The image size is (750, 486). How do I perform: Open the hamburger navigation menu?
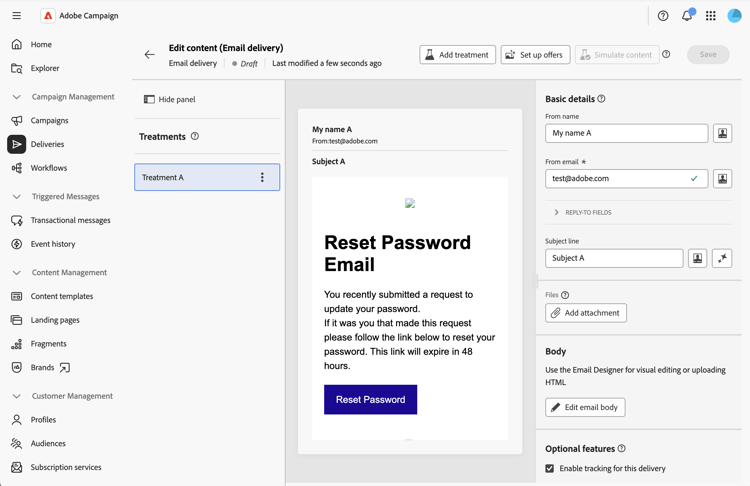tap(16, 16)
